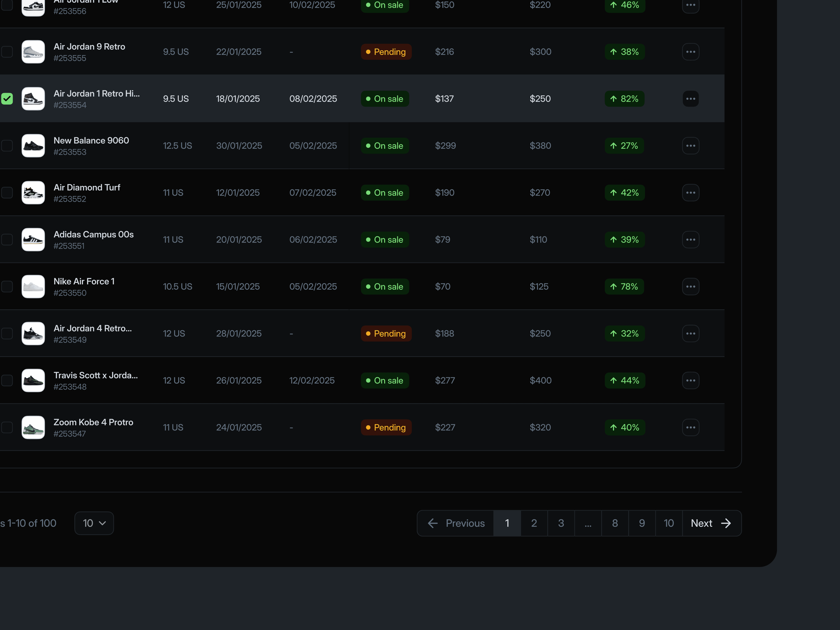Click the 78% profit badge
This screenshot has height=630, width=840.
624,287
